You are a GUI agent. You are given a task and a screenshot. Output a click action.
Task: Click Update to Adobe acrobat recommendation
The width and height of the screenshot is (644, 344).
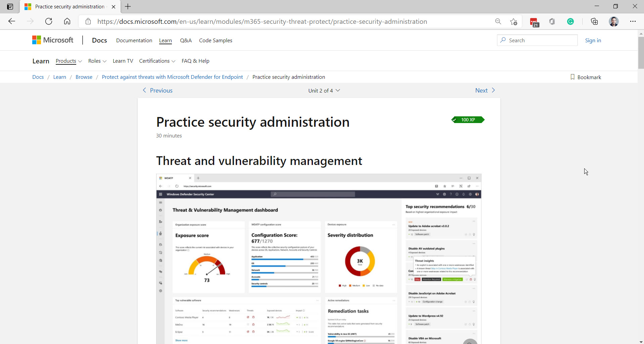[x=441, y=228]
